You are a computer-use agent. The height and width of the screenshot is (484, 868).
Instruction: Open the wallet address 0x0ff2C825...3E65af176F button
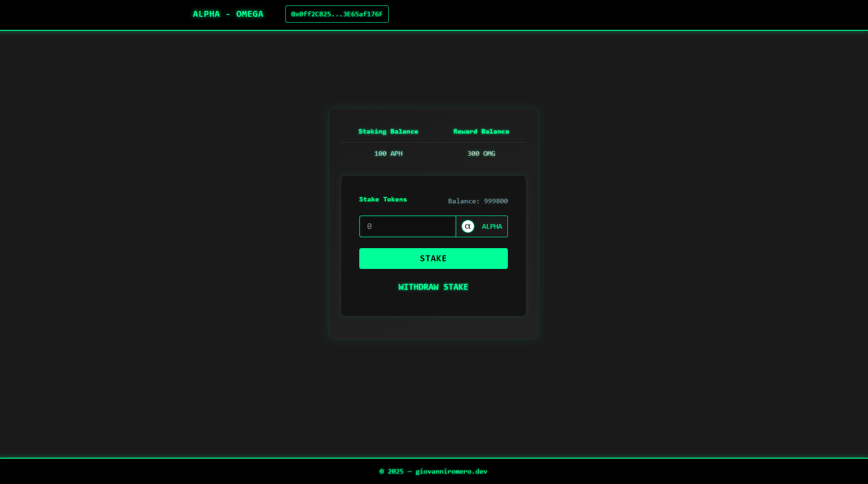tap(337, 14)
